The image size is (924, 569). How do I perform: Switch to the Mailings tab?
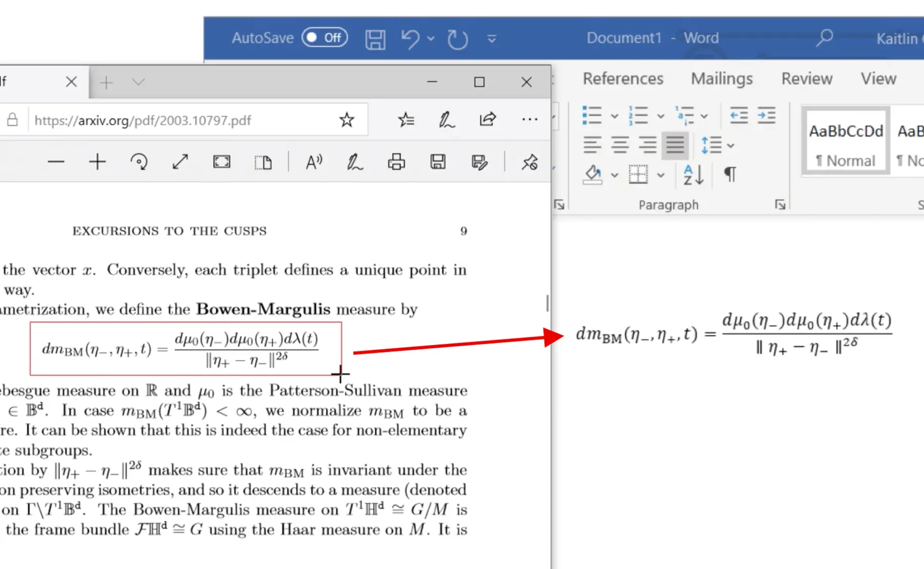point(721,79)
